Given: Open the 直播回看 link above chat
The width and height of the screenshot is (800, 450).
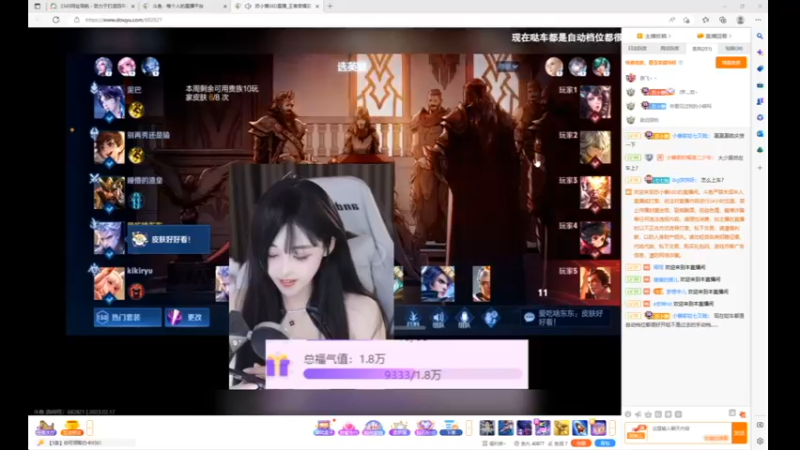Looking at the screenshot, I should tap(714, 36).
